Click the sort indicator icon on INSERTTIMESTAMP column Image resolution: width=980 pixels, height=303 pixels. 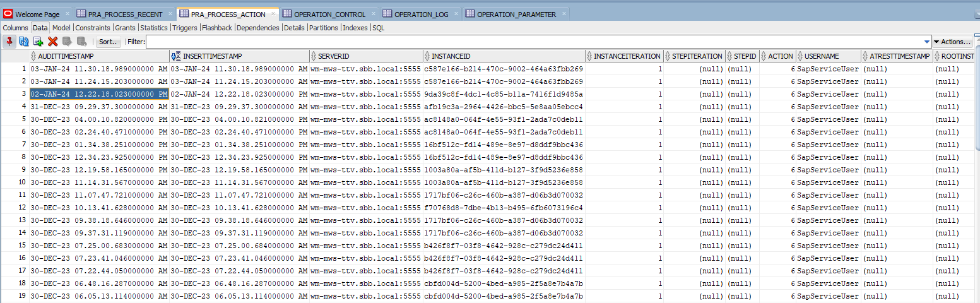(176, 56)
